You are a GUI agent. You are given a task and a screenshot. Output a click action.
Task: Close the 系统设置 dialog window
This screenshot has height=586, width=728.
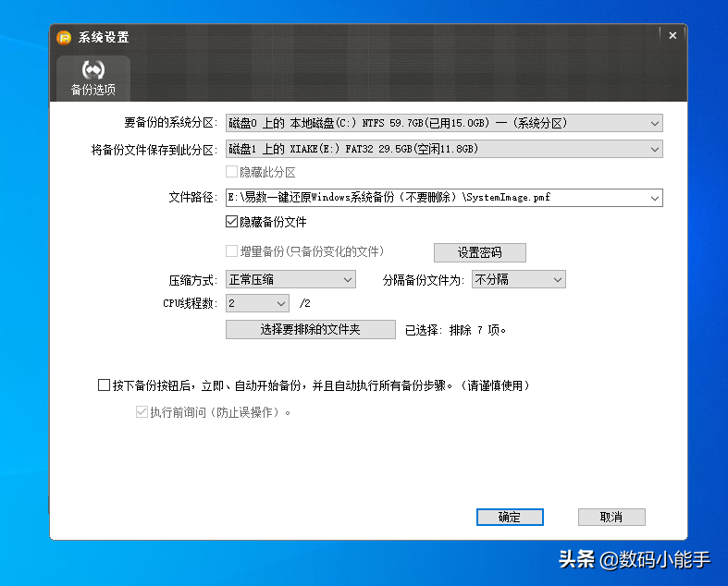pyautogui.click(x=672, y=35)
